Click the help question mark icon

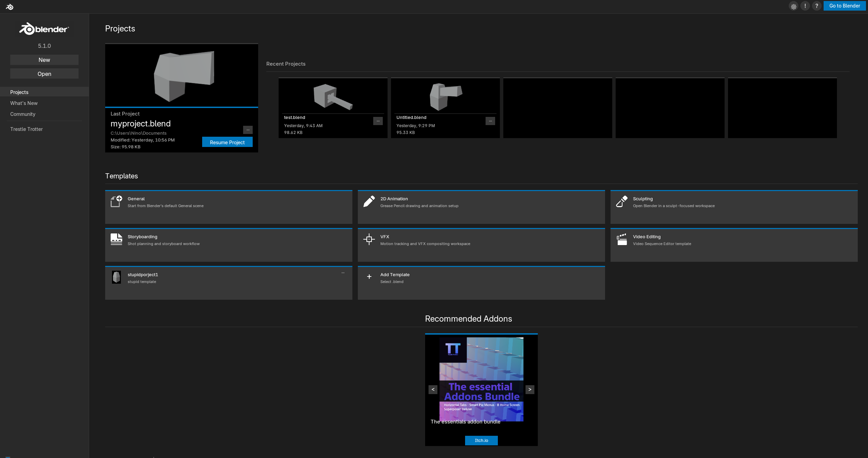(x=816, y=6)
